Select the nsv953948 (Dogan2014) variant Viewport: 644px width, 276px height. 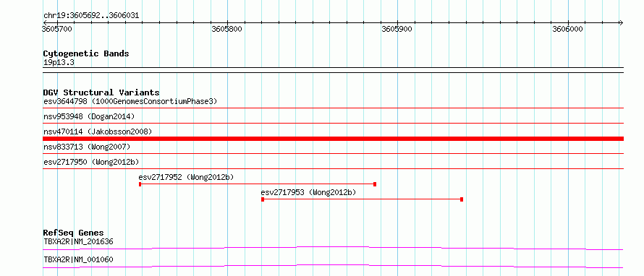click(89, 116)
